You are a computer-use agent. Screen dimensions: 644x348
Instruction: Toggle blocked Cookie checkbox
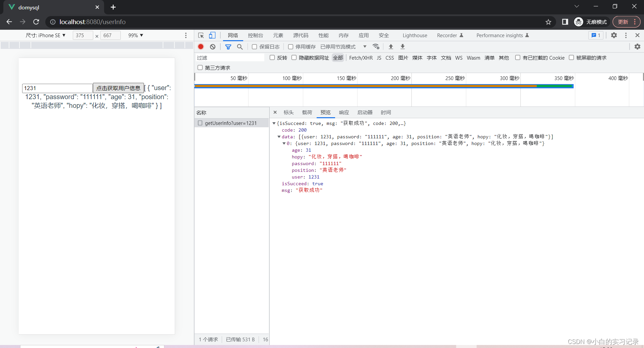coord(518,58)
